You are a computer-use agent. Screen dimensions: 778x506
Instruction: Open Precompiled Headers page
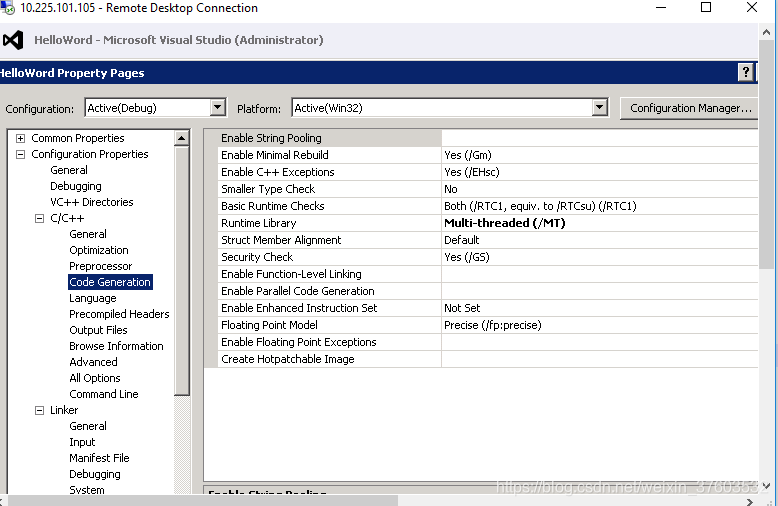pos(119,314)
